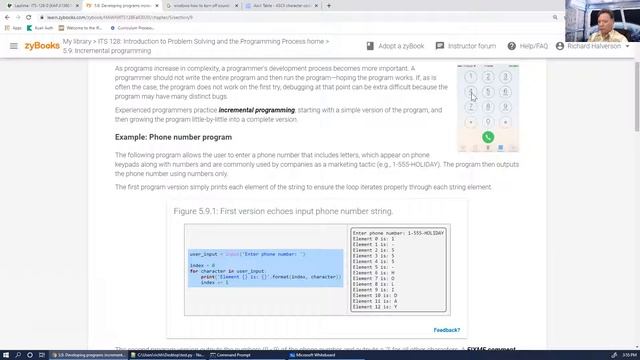Click the browser Forward arrow
This screenshot has width=640, height=360.
point(18,18)
